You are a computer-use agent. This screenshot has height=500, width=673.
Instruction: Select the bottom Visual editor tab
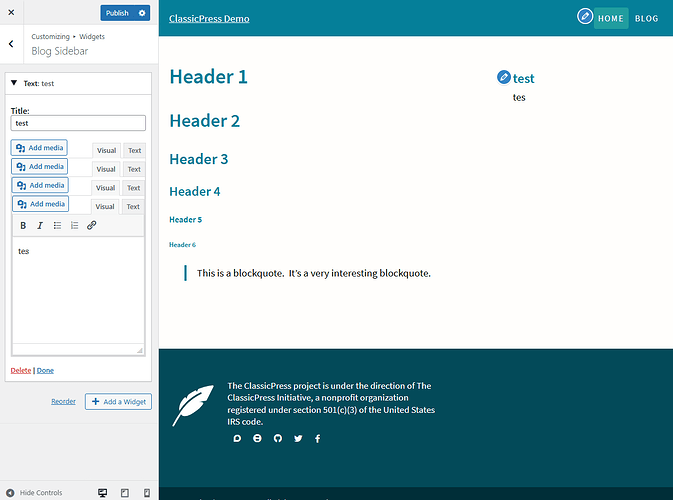pos(105,206)
